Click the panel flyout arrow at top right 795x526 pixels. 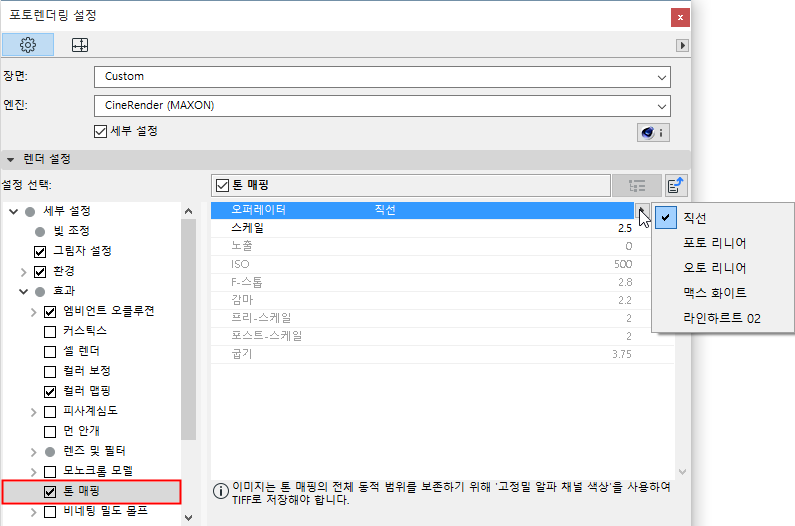click(682, 46)
